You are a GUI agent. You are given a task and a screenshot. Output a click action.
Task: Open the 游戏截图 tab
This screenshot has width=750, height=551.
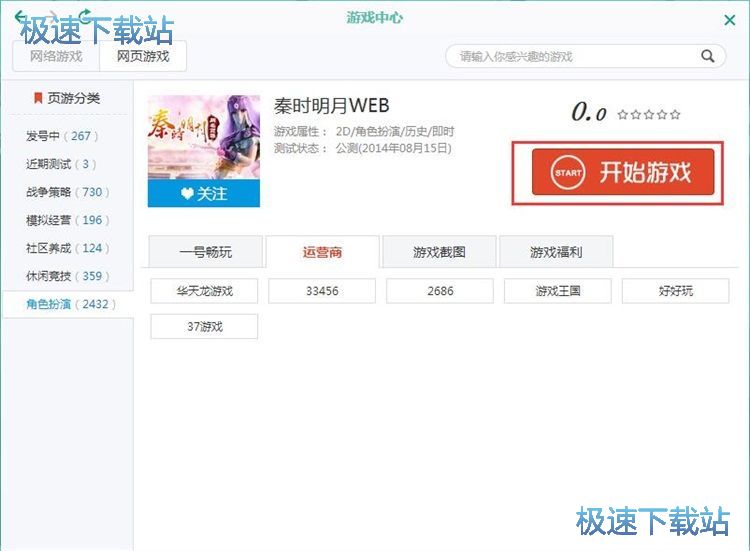point(439,252)
